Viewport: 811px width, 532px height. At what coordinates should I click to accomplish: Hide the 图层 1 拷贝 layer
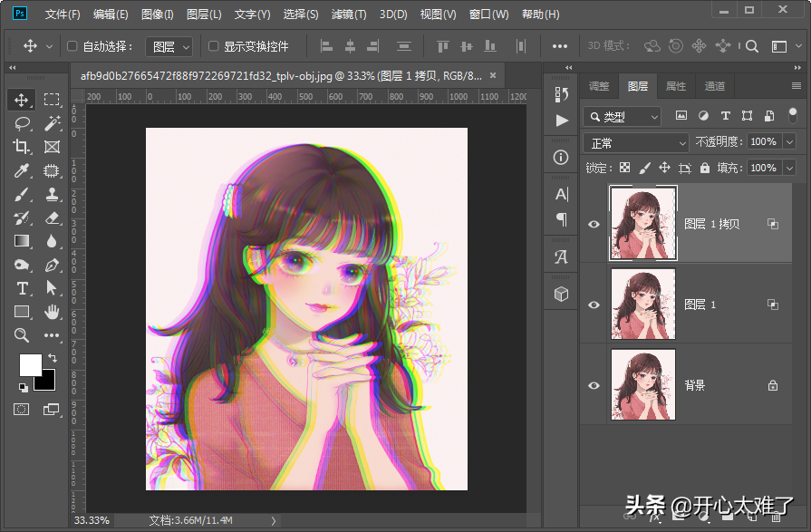[x=594, y=224]
